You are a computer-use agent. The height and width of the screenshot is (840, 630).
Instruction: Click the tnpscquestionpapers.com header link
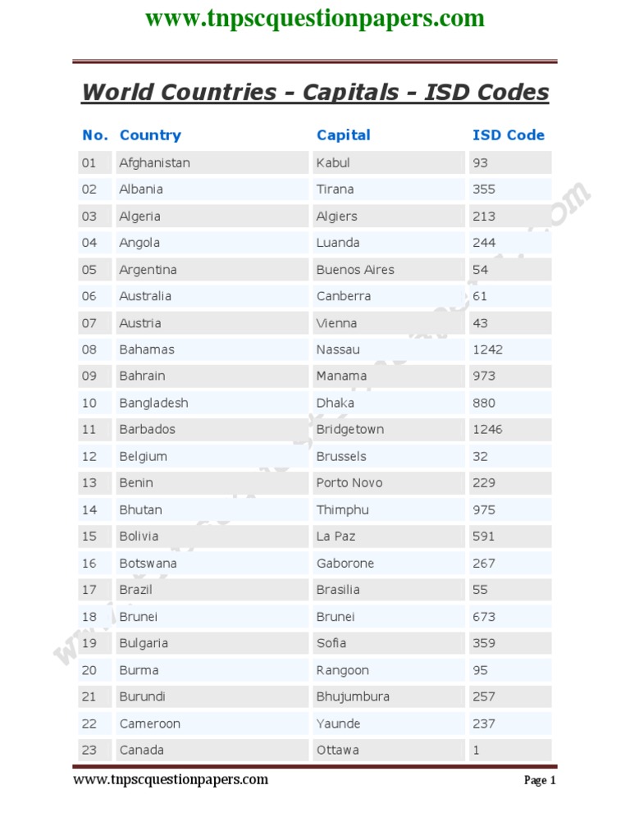click(x=315, y=18)
